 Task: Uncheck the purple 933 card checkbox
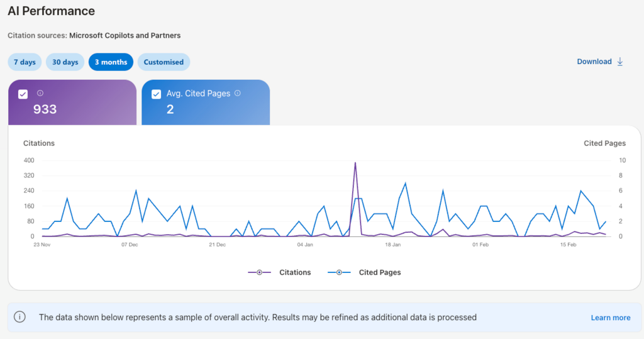point(23,94)
